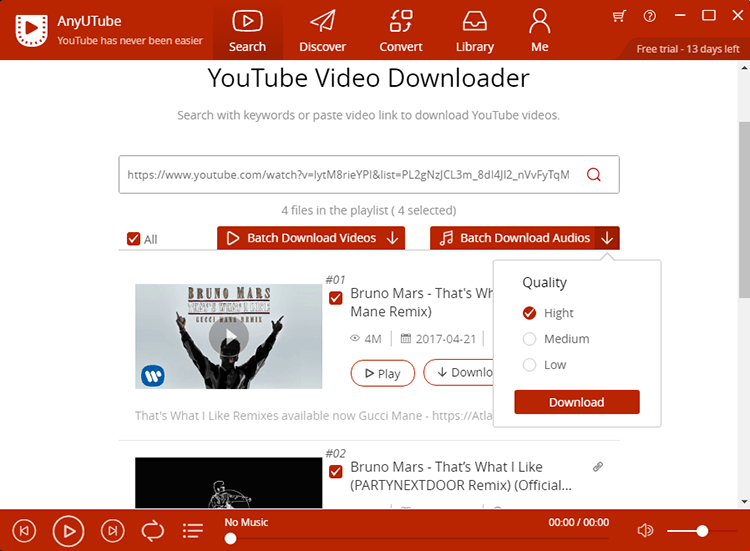Click the '4M' views count

(373, 339)
